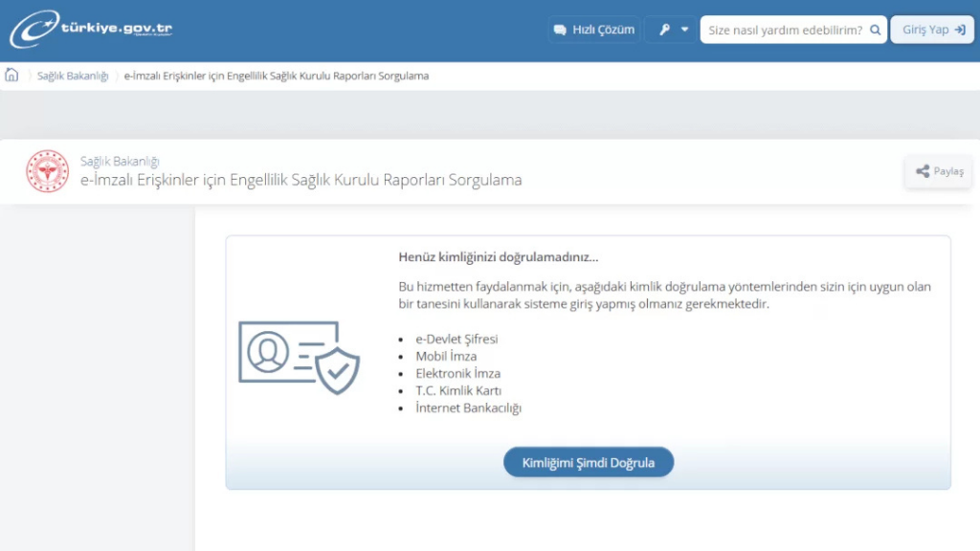Select the Mobil İmza option

(445, 356)
